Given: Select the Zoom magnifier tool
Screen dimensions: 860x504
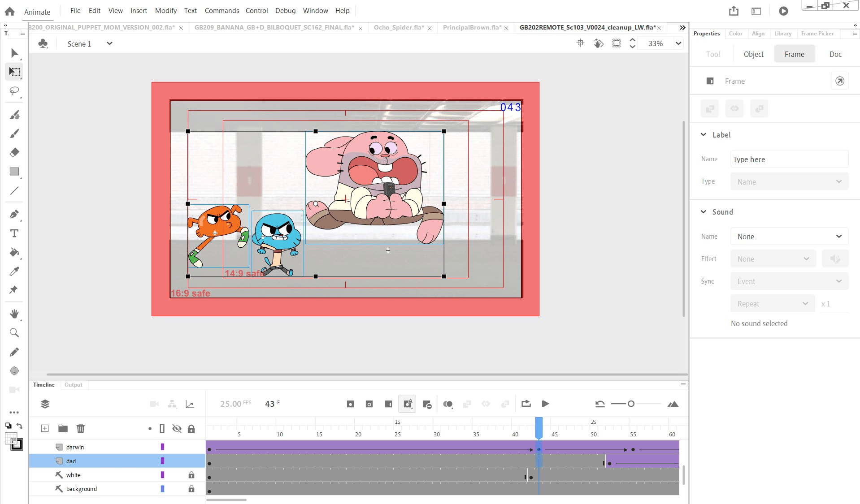Looking at the screenshot, I should [x=14, y=333].
